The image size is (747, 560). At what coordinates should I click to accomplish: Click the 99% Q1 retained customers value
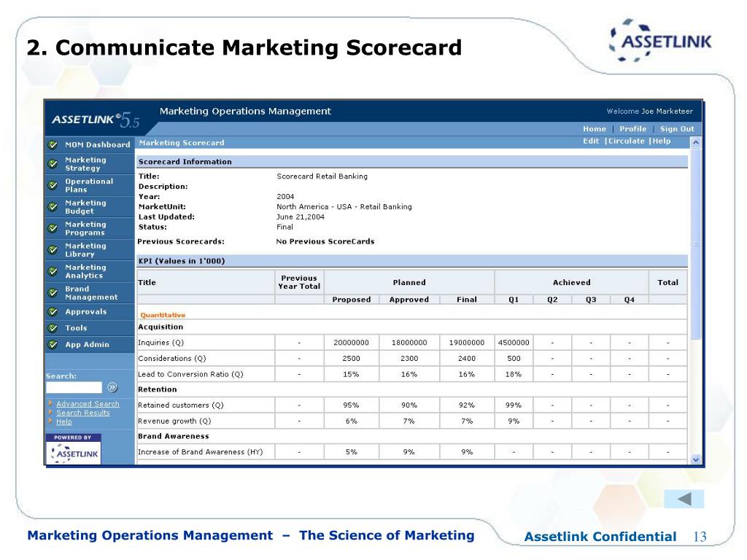514,405
